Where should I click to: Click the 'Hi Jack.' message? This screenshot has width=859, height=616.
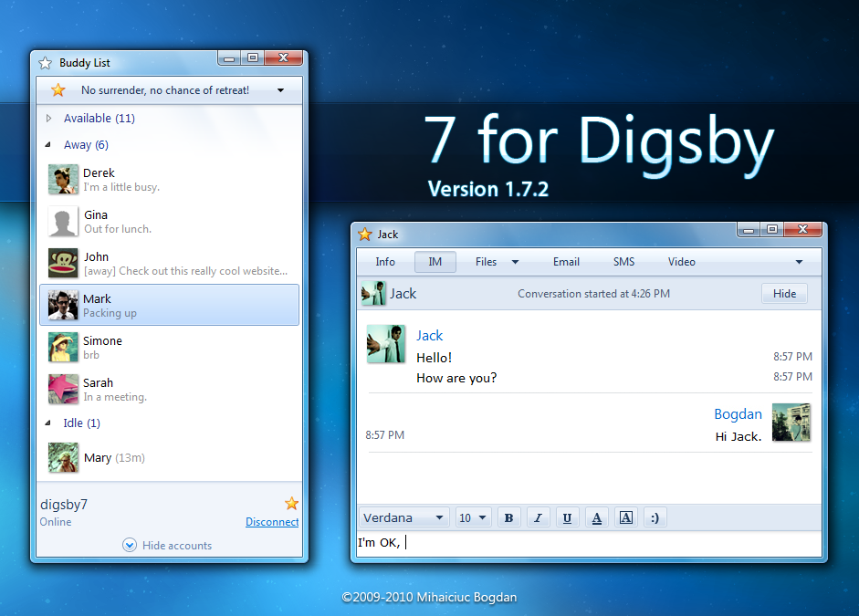pos(739,436)
